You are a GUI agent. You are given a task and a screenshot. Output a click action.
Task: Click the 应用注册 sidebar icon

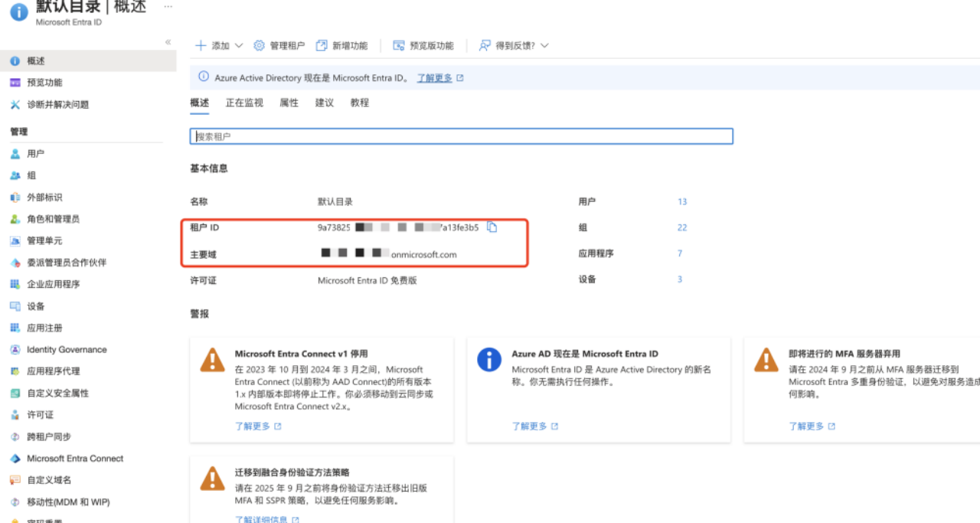coord(15,328)
